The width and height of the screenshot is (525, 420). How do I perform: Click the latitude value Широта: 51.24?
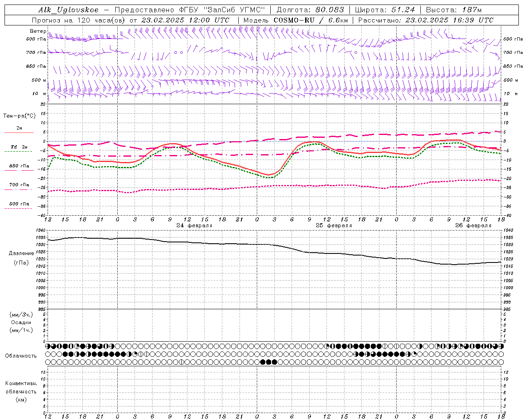click(x=385, y=10)
